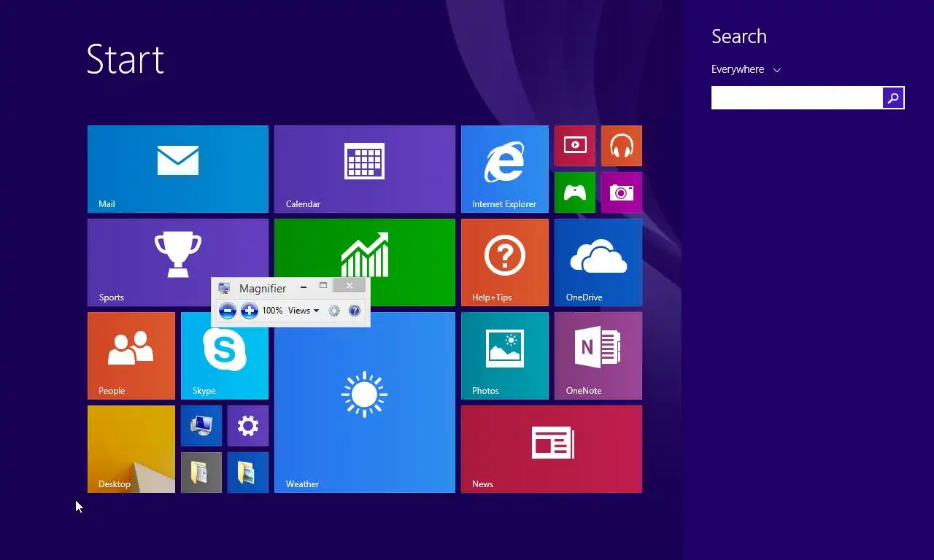Open the Mail tile
Image resolution: width=934 pixels, height=560 pixels.
[178, 169]
